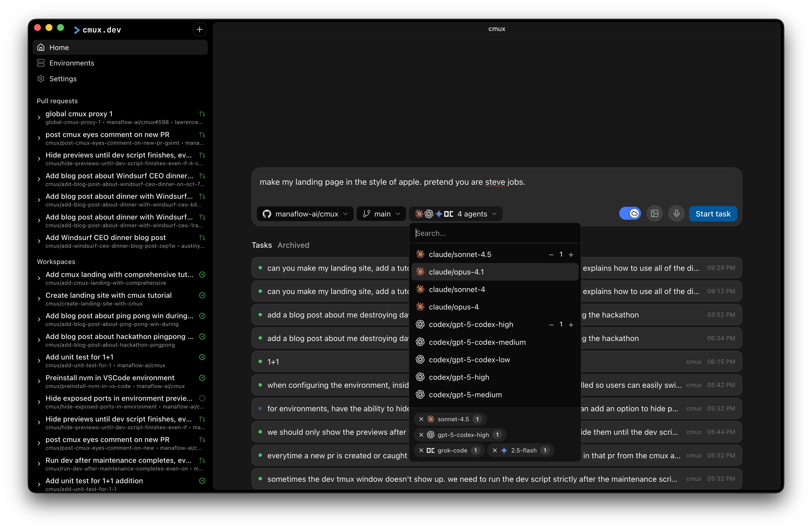
Task: Switch to the Archived tab
Action: [x=293, y=245]
